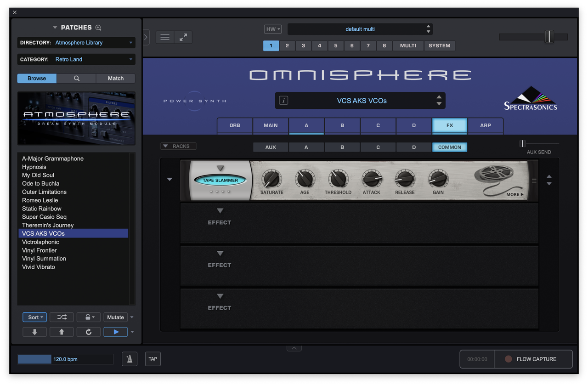The height and width of the screenshot is (385, 588).
Task: Click the up arrow previous patch button
Action: point(62,332)
